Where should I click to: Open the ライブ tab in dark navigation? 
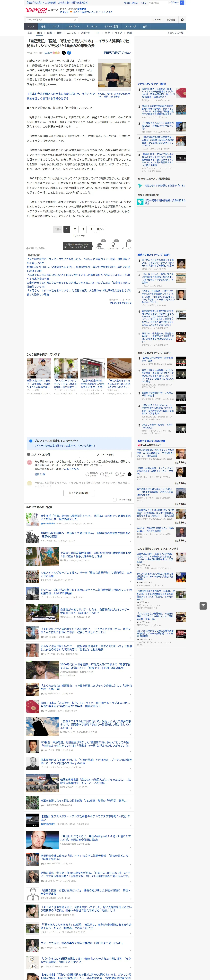click(56, 27)
